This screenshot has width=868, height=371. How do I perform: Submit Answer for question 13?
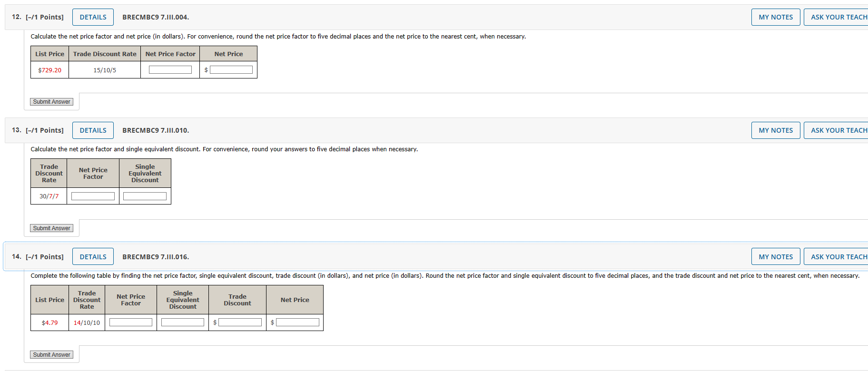point(51,228)
